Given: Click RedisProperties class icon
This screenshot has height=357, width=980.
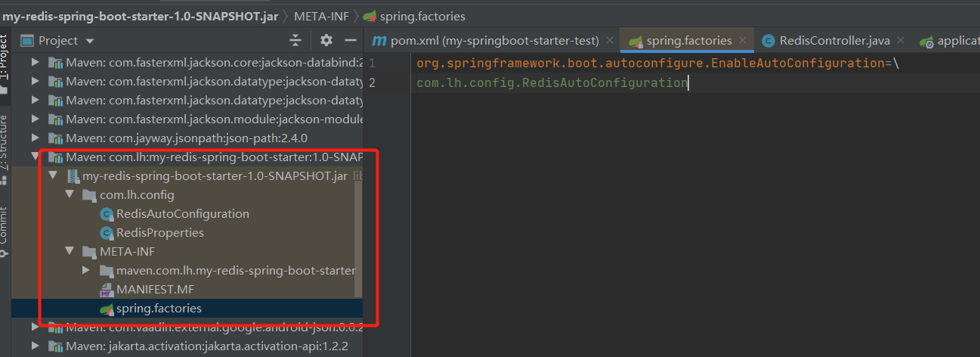Looking at the screenshot, I should point(107,233).
